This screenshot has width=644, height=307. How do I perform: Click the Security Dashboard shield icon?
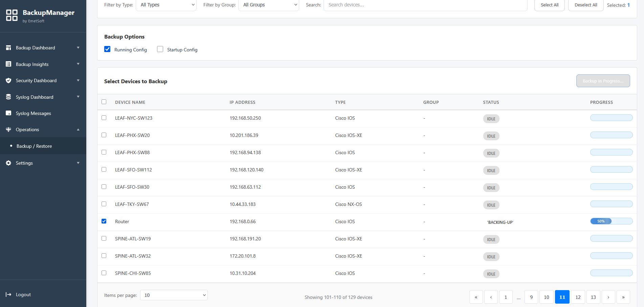8,80
